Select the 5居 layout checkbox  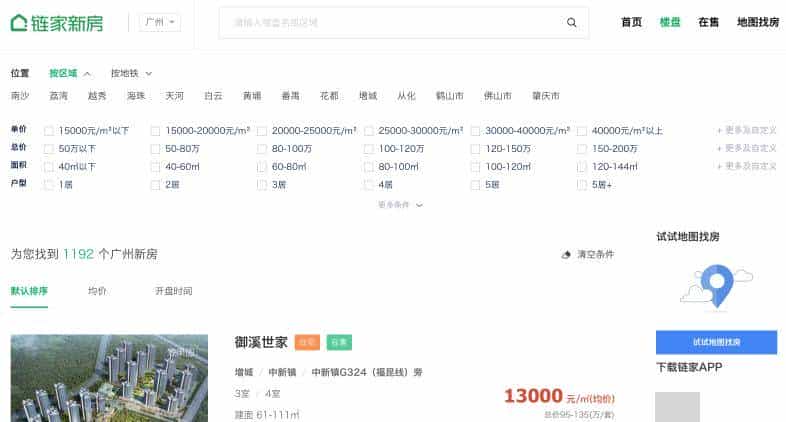tap(475, 185)
